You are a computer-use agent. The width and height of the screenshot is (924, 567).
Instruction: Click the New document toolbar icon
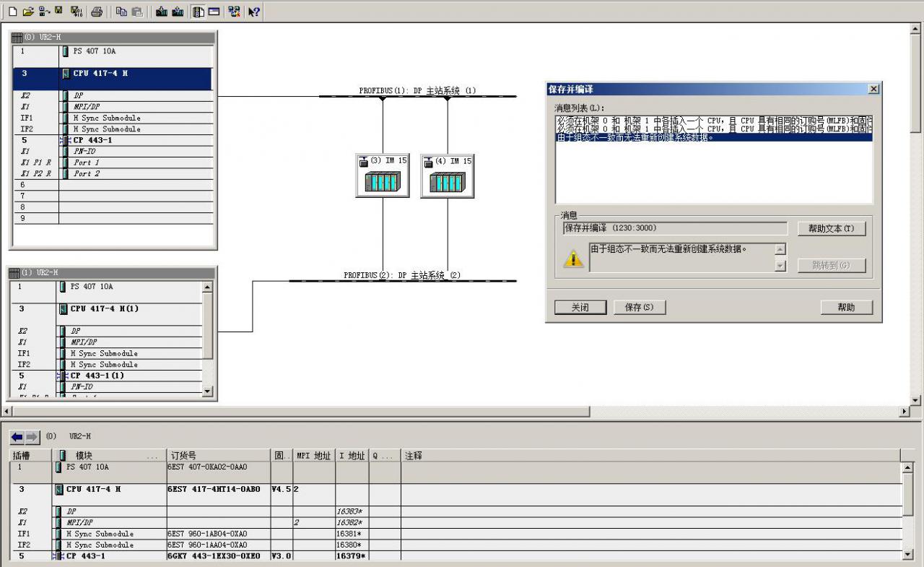coord(12,12)
